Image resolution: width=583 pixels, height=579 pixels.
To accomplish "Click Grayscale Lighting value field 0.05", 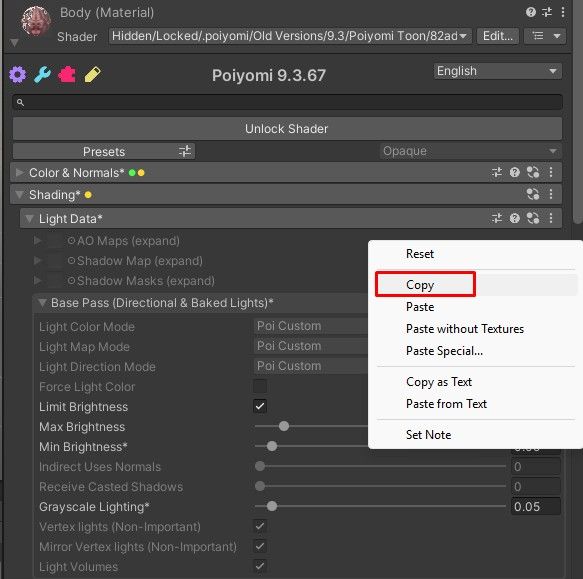I will tap(536, 506).
